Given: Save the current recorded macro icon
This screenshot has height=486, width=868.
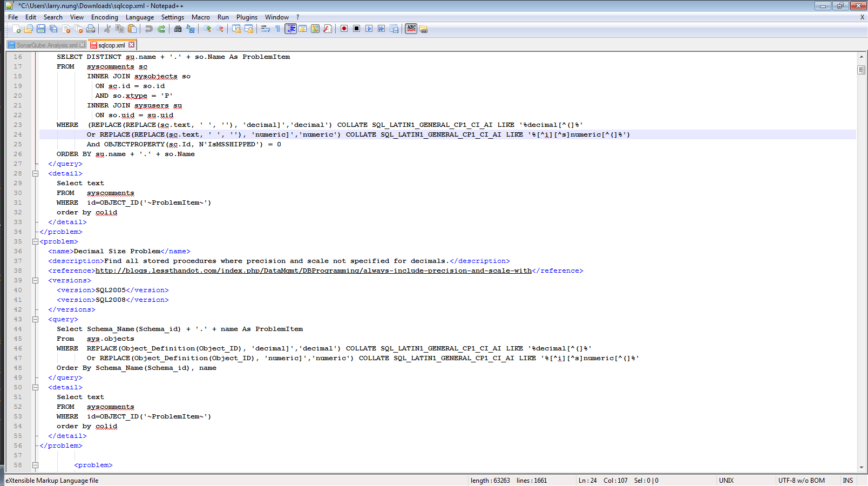Looking at the screenshot, I should tap(394, 29).
